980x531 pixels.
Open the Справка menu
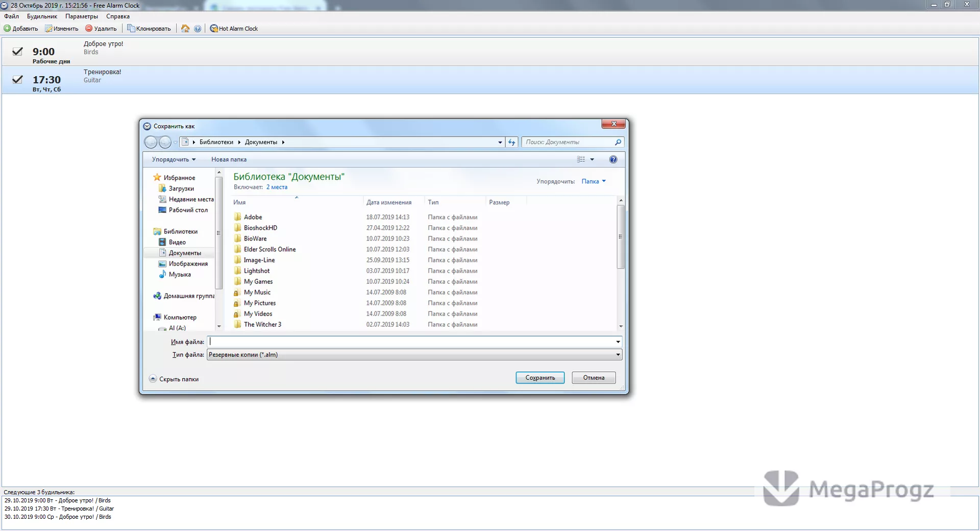[118, 16]
